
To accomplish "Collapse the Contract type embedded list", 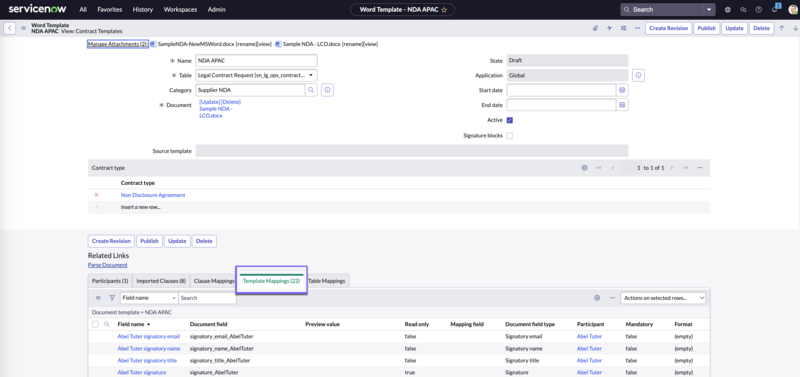I will tap(700, 168).
